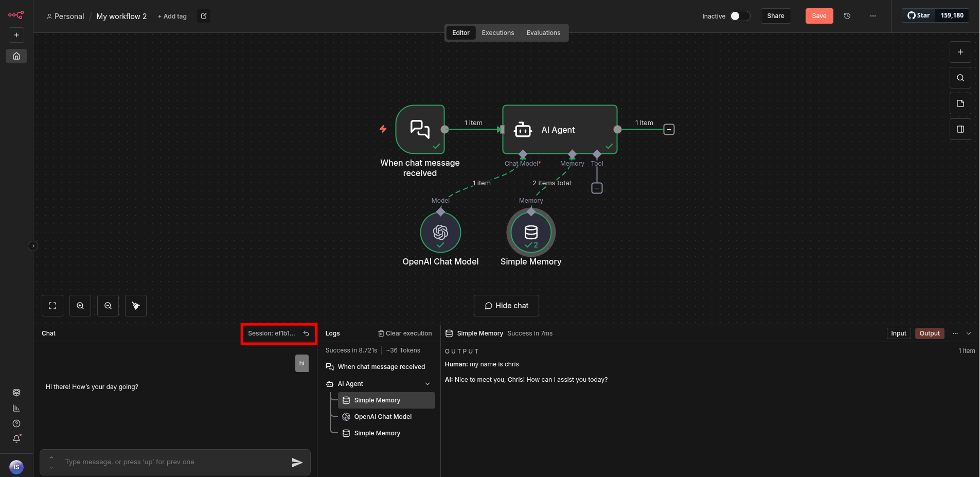
Task: Open the canvas search nodes icon
Action: click(x=960, y=78)
